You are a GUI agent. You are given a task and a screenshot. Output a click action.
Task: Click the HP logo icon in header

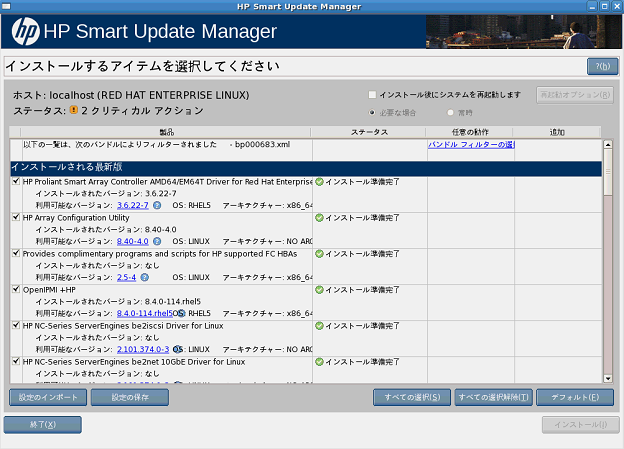tap(25, 32)
